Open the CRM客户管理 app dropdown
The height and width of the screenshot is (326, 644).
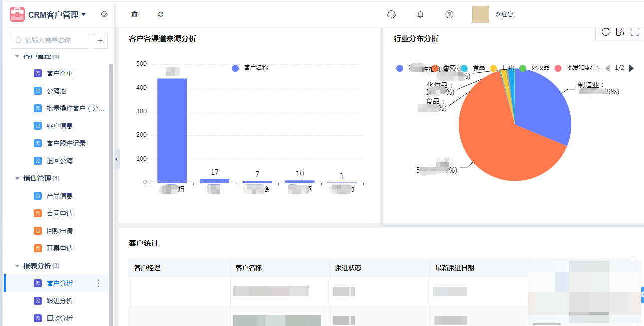coord(57,15)
